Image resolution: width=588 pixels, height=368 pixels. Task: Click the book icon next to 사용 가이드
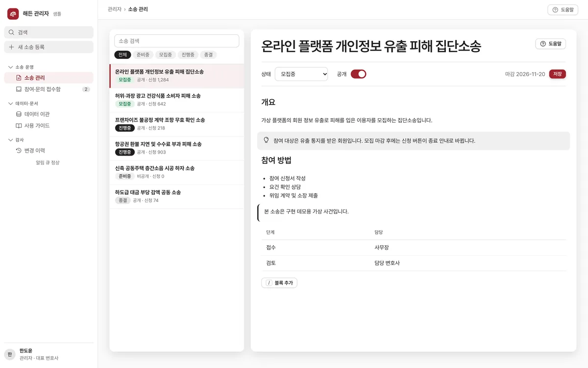[x=19, y=126]
